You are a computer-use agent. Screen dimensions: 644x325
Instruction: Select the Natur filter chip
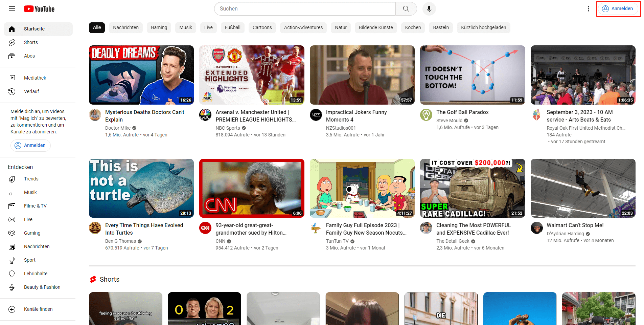341,27
